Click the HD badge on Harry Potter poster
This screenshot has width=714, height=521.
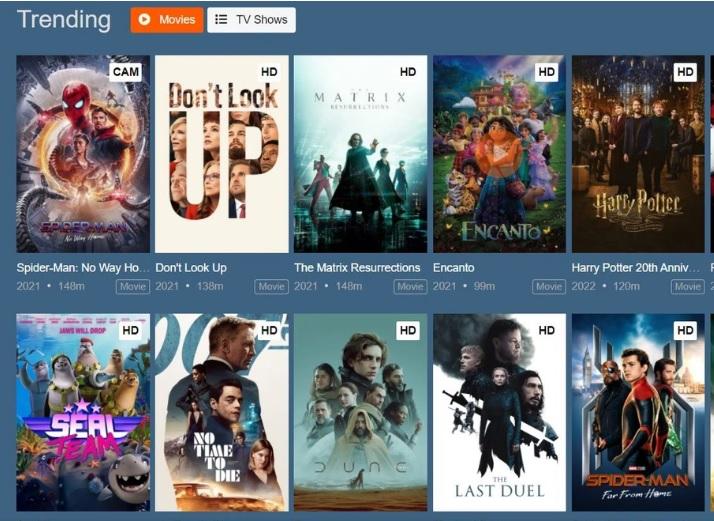point(685,72)
